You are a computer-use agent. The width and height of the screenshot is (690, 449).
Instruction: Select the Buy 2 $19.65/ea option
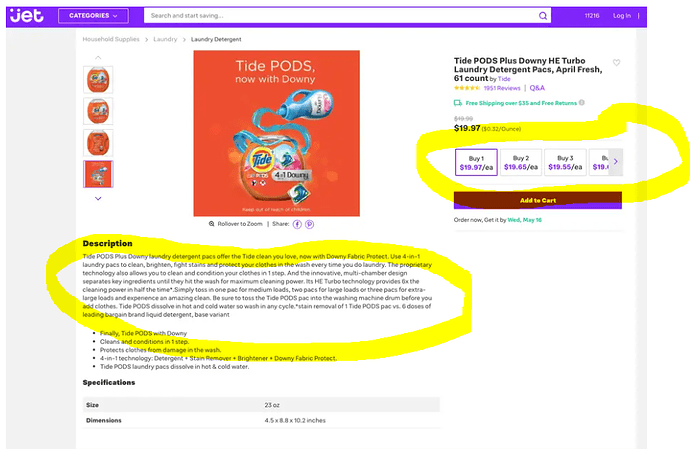click(x=521, y=162)
